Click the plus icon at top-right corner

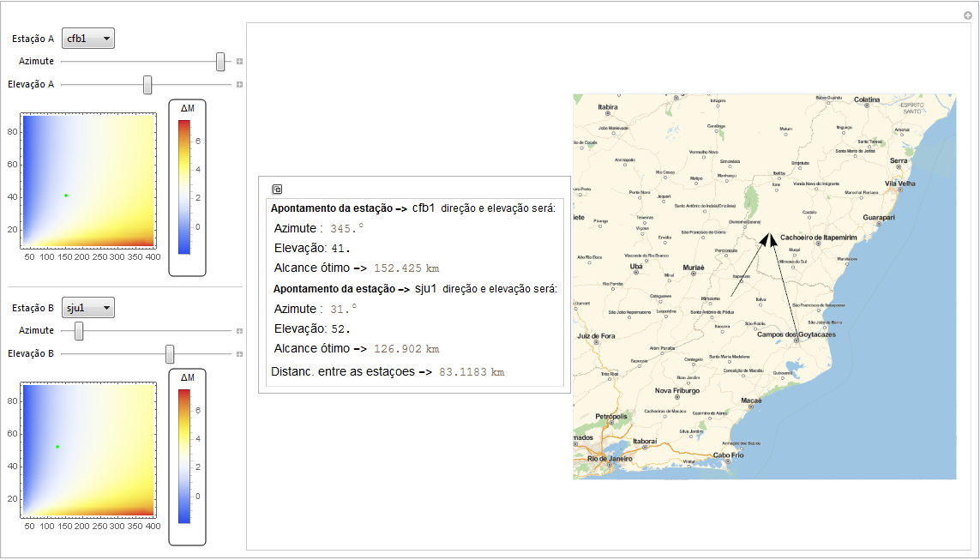pos(967,15)
